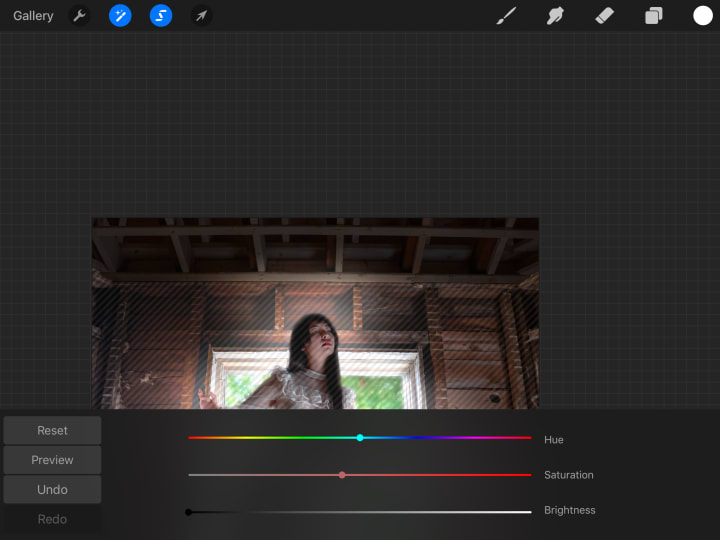The image size is (720, 540).
Task: Open the Adjustments magic wand menu
Action: tap(120, 16)
